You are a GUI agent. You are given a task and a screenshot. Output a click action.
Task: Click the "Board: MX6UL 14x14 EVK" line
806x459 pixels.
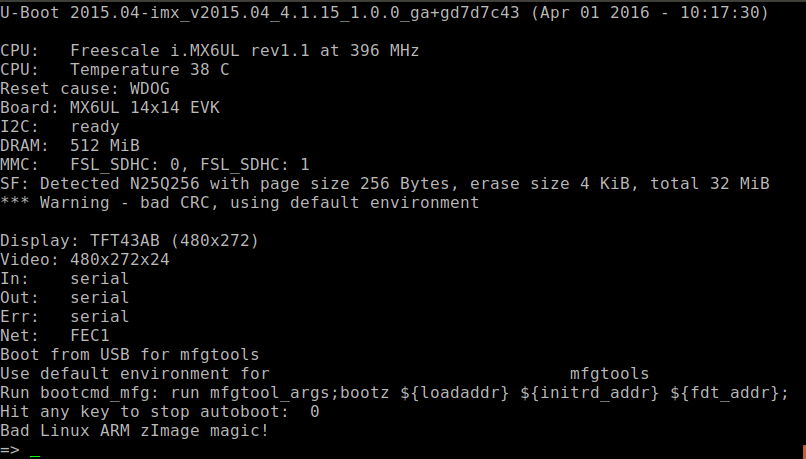(110, 107)
